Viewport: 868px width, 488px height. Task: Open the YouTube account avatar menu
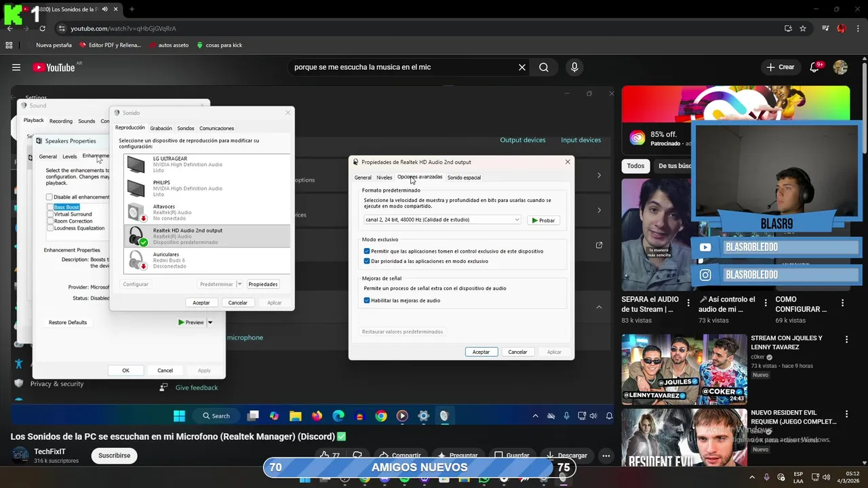(x=840, y=67)
